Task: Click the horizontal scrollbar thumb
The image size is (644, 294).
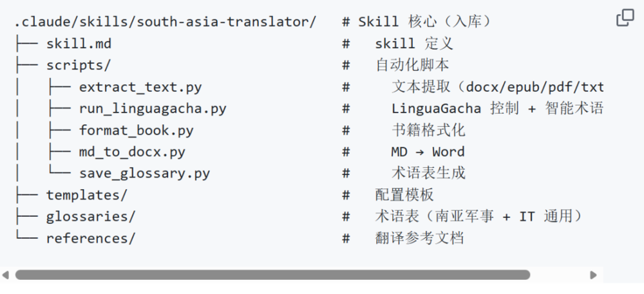Action: coord(272,275)
